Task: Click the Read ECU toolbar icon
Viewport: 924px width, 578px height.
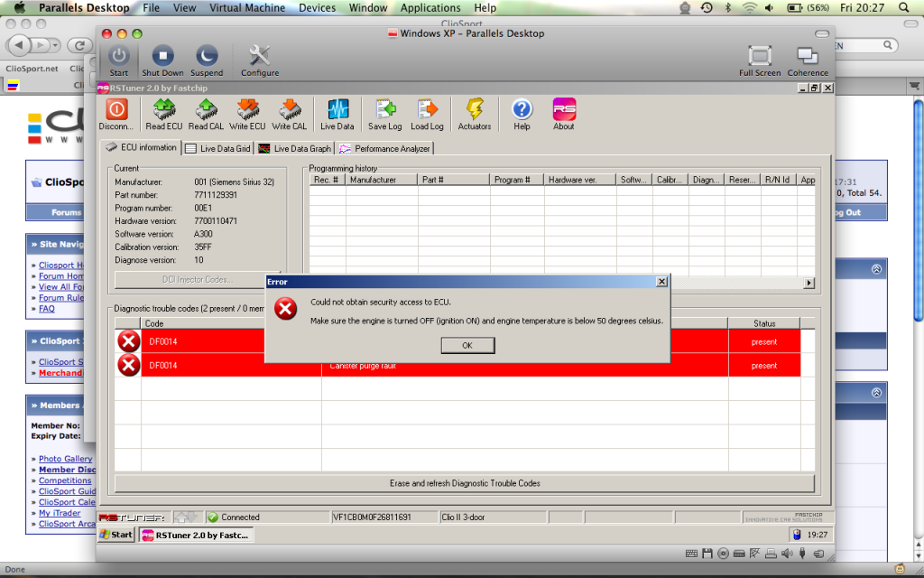Action: [x=163, y=110]
